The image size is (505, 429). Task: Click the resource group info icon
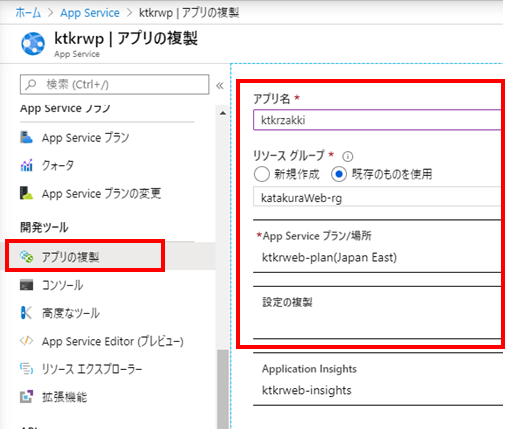pos(348,156)
